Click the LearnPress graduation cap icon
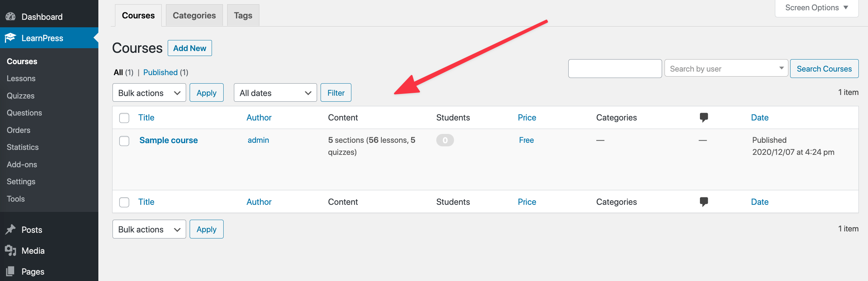868x281 pixels. coord(11,38)
